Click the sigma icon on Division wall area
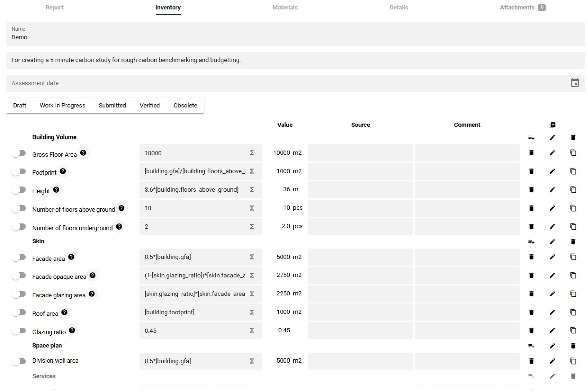 pos(251,361)
